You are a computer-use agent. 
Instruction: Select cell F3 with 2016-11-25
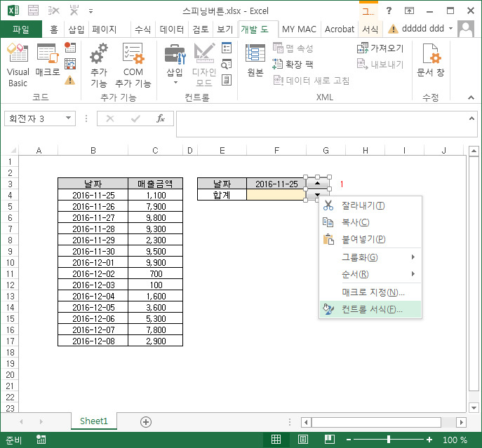point(276,184)
